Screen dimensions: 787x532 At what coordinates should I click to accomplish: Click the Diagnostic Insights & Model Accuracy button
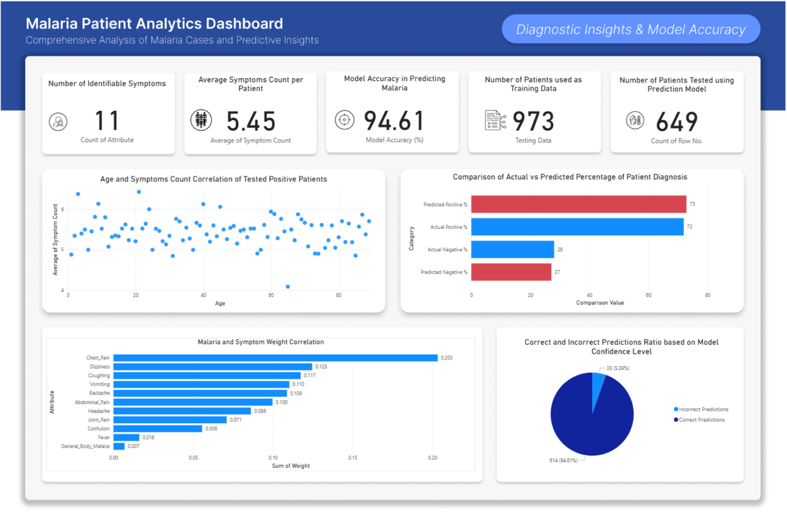point(631,30)
